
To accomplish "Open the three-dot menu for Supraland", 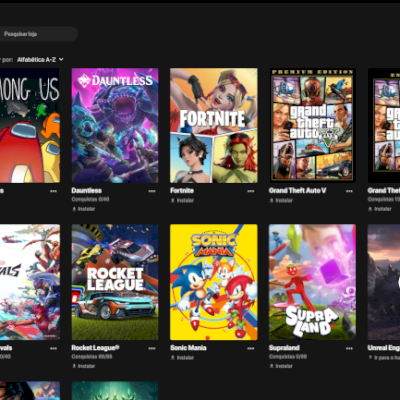I will click(349, 348).
